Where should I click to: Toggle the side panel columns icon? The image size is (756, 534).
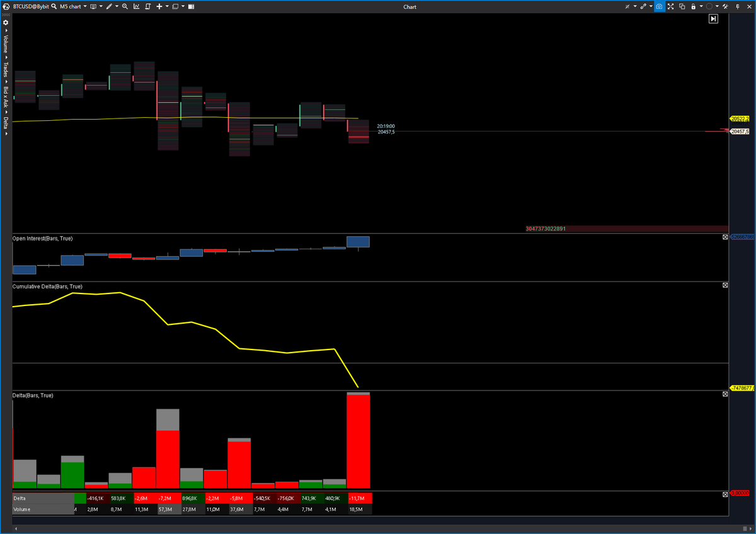click(x=191, y=6)
